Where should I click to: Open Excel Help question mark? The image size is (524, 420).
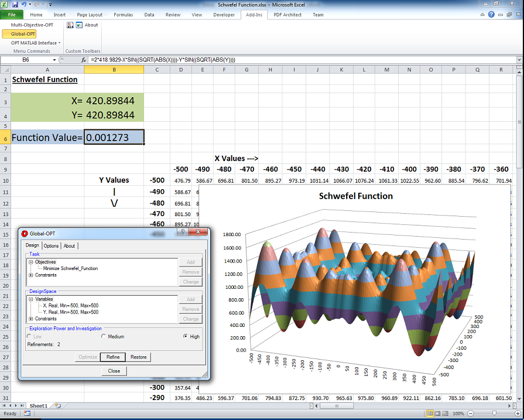coord(491,15)
